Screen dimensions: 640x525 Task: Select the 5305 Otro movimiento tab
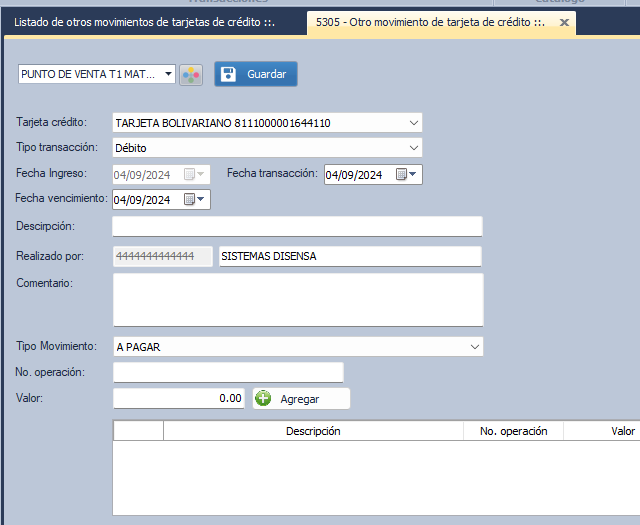(x=430, y=22)
